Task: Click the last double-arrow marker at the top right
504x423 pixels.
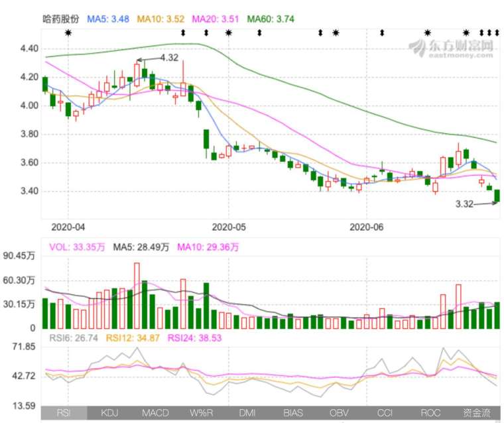Action: click(497, 32)
